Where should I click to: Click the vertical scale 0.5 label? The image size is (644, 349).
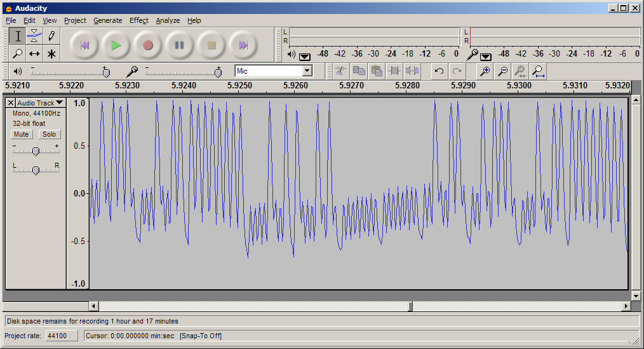79,146
